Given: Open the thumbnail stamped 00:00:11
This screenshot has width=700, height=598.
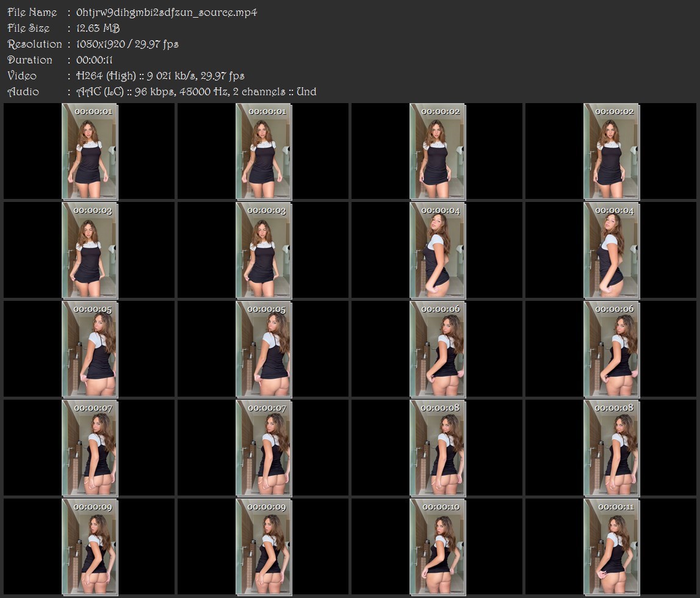Looking at the screenshot, I should point(612,547).
